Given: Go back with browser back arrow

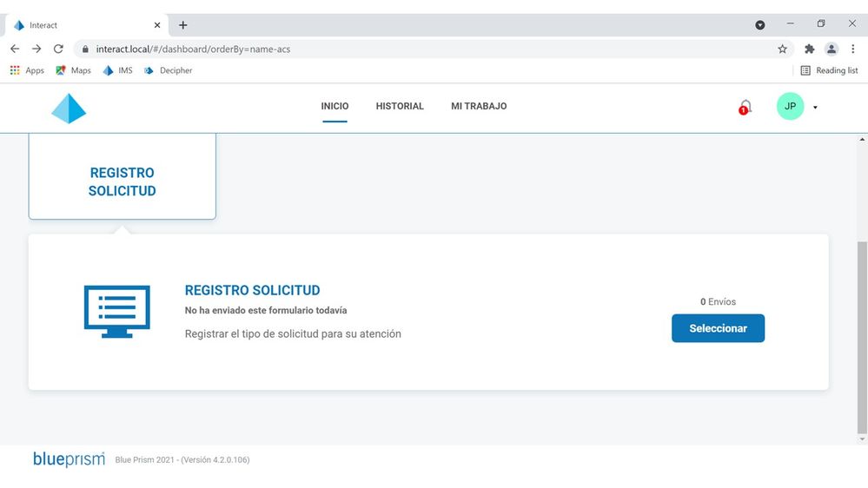Looking at the screenshot, I should tap(15, 49).
